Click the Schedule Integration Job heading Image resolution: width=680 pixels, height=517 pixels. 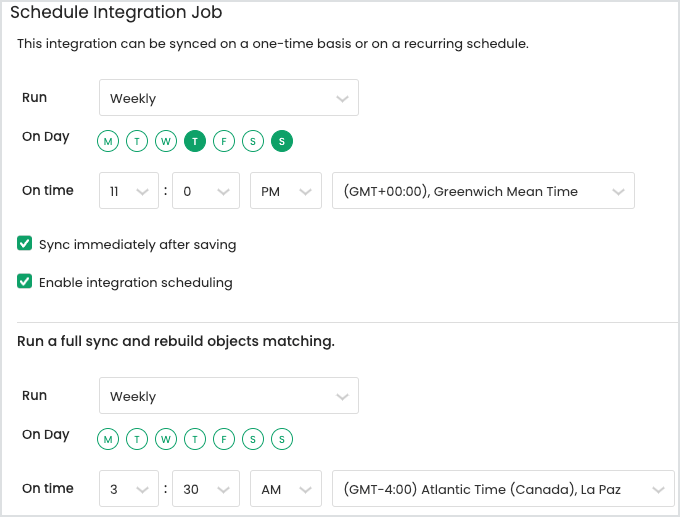[x=116, y=12]
